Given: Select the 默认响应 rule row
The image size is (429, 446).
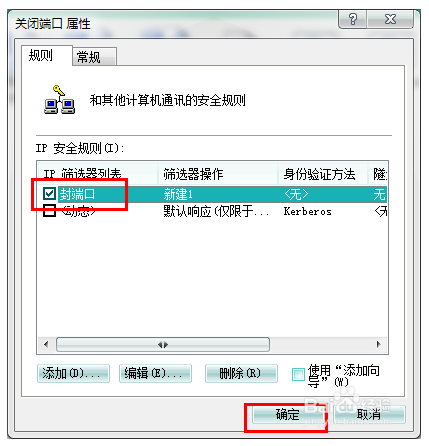Looking at the screenshot, I should 212,211.
